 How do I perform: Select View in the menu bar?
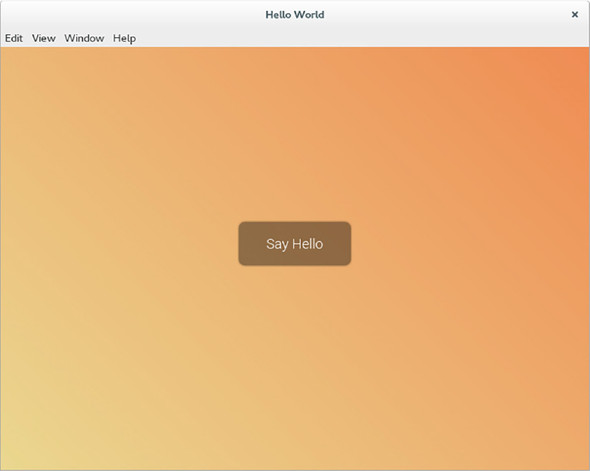click(44, 38)
